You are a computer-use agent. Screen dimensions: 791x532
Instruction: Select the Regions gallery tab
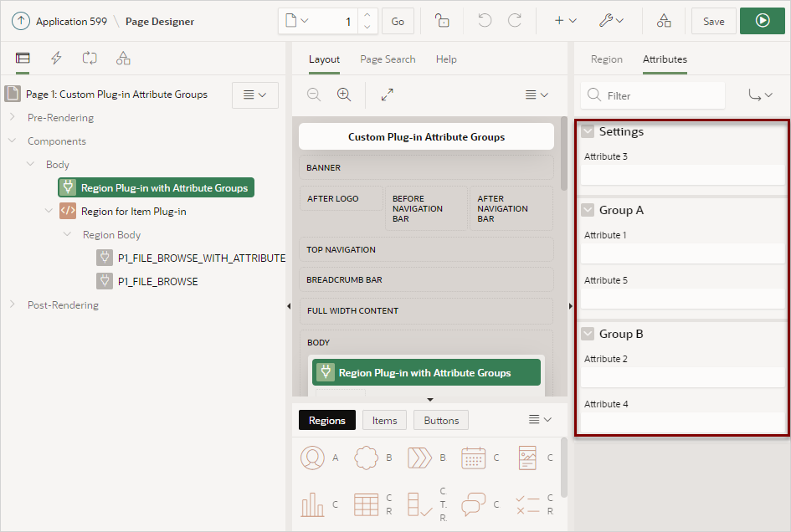327,420
